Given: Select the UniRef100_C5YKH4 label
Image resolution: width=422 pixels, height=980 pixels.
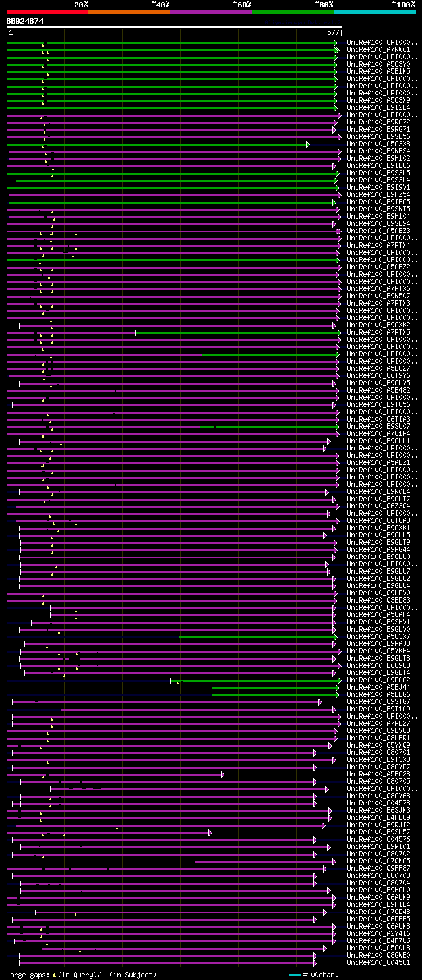Looking at the screenshot, I should [378, 651].
